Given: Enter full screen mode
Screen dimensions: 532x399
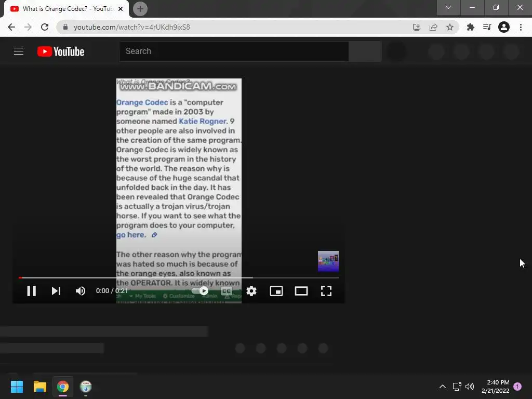Looking at the screenshot, I should 326,291.
